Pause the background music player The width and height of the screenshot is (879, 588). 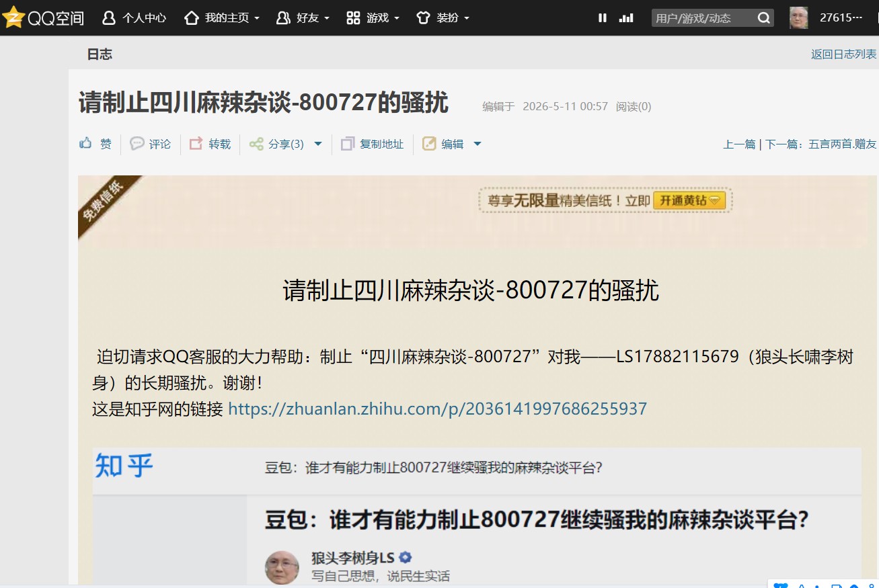click(602, 18)
